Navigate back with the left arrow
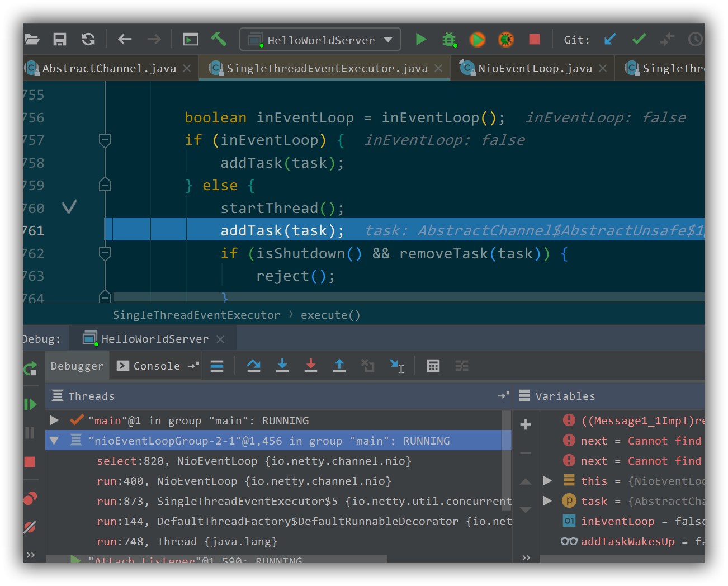This screenshot has height=586, width=728. (125, 39)
